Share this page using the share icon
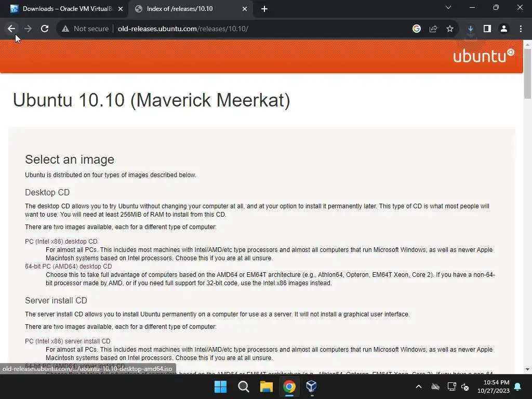Viewport: 532px width, 399px height. [433, 29]
